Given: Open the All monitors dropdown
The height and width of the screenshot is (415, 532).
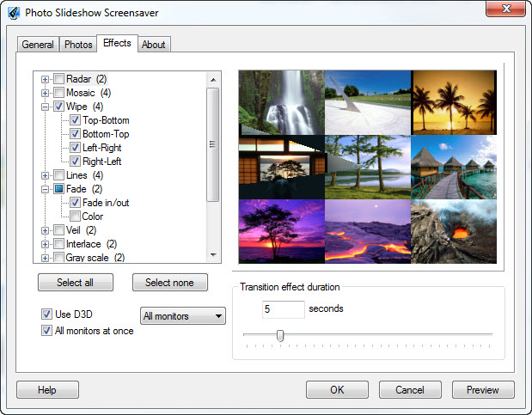Looking at the screenshot, I should (x=182, y=316).
